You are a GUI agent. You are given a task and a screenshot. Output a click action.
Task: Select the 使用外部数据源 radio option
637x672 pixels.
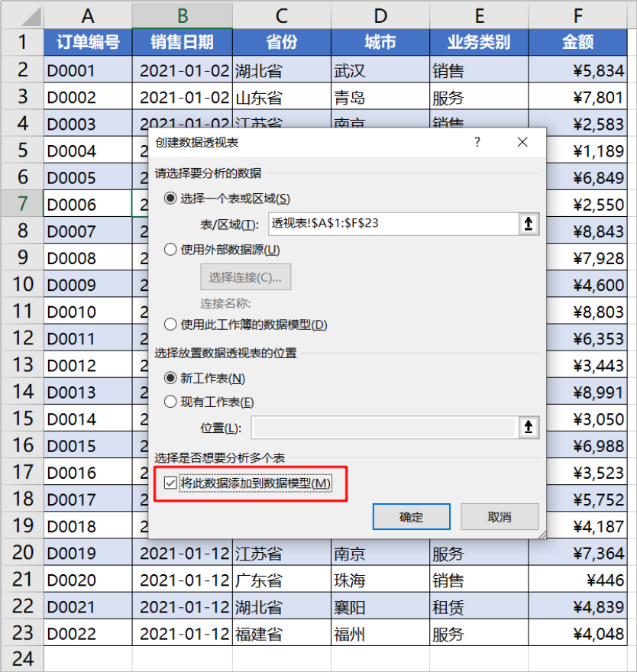click(x=171, y=250)
